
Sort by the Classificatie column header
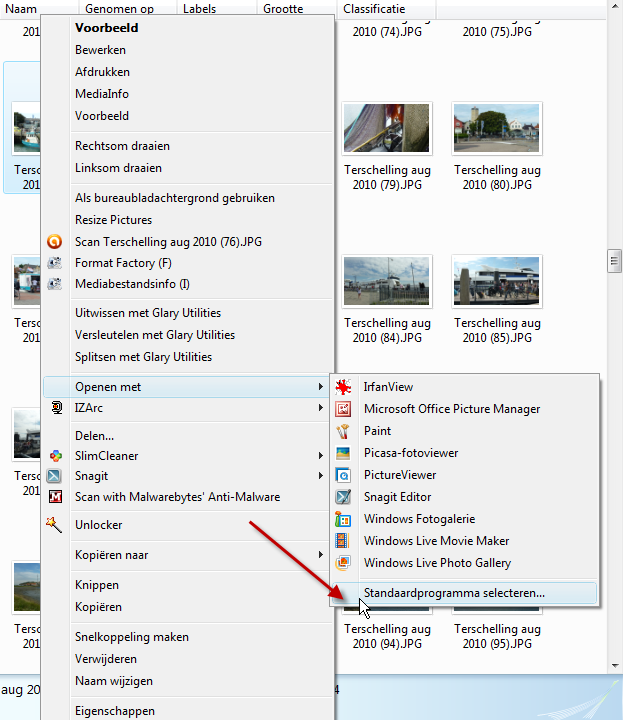[x=374, y=9]
